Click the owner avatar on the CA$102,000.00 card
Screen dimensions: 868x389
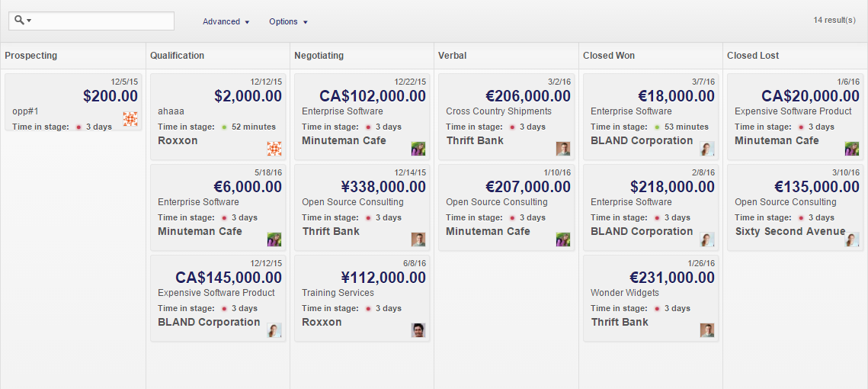[x=418, y=149]
